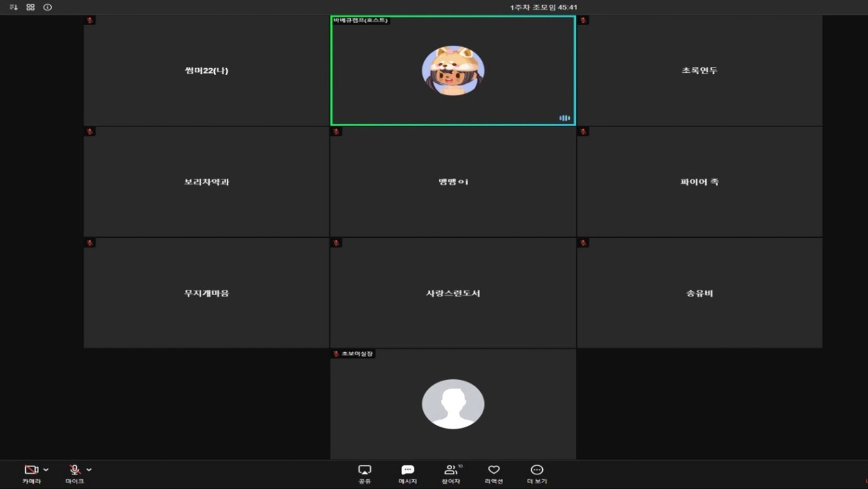Click the sort order icon at top left
868x489 pixels.
13,7
